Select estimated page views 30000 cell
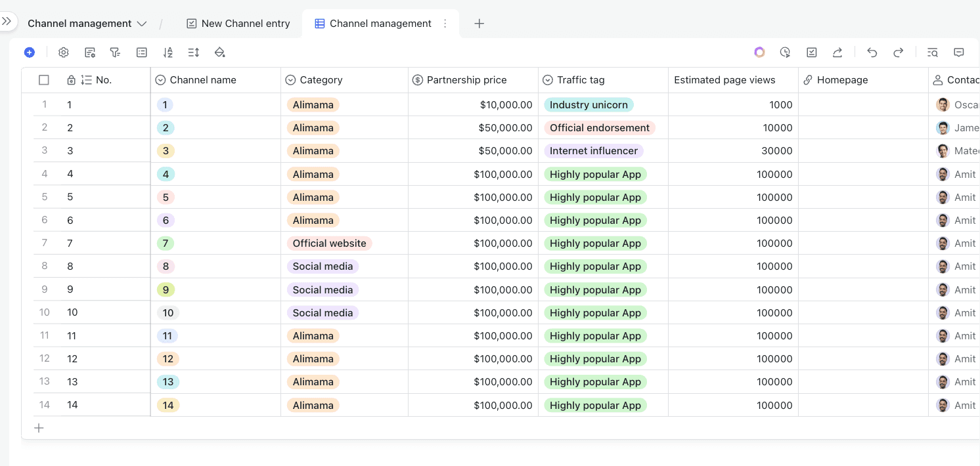The height and width of the screenshot is (466, 980). [x=733, y=151]
